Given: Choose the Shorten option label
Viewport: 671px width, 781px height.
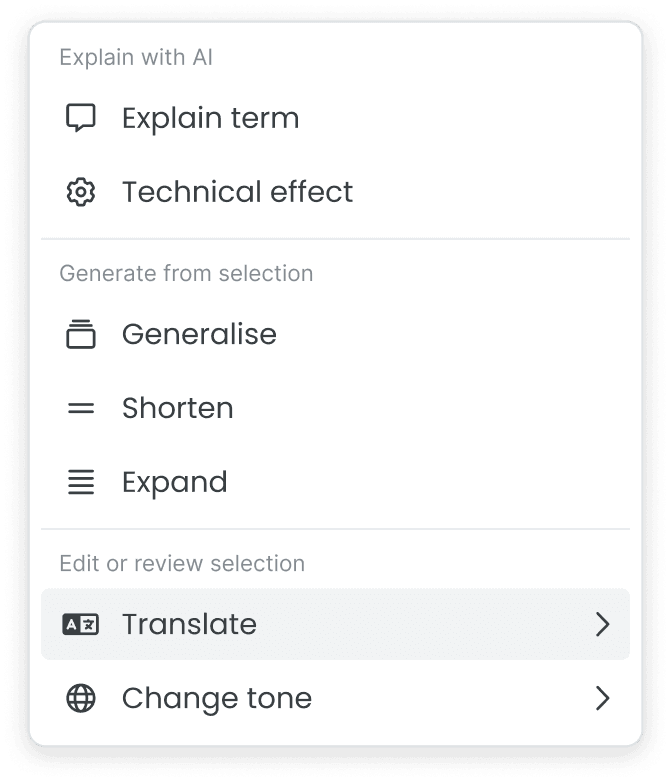Looking at the screenshot, I should point(177,408).
